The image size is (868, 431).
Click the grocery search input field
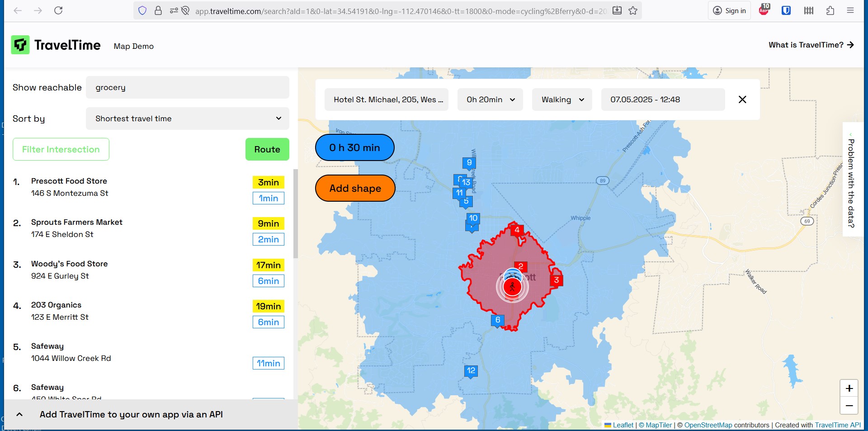(187, 88)
